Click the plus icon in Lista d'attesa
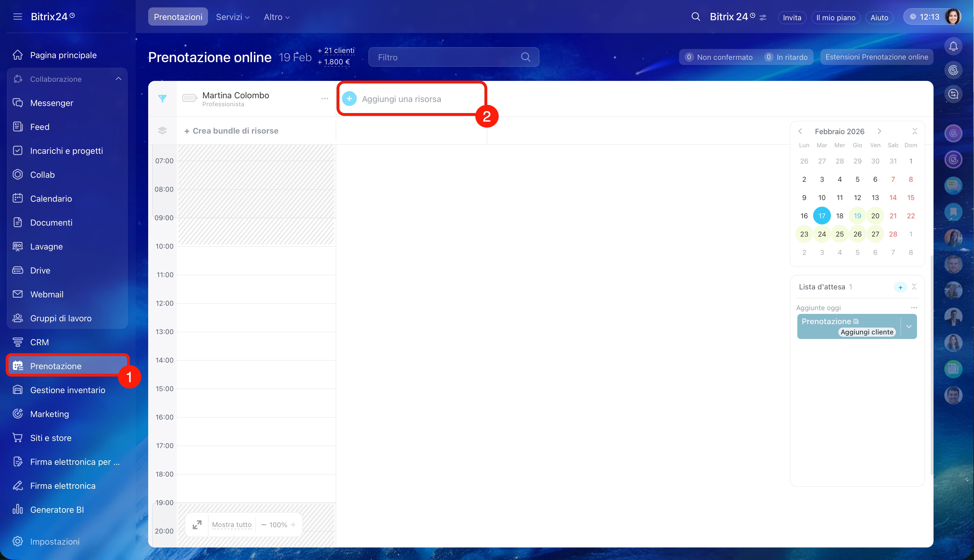Viewport: 974px width, 560px height. [x=900, y=287]
